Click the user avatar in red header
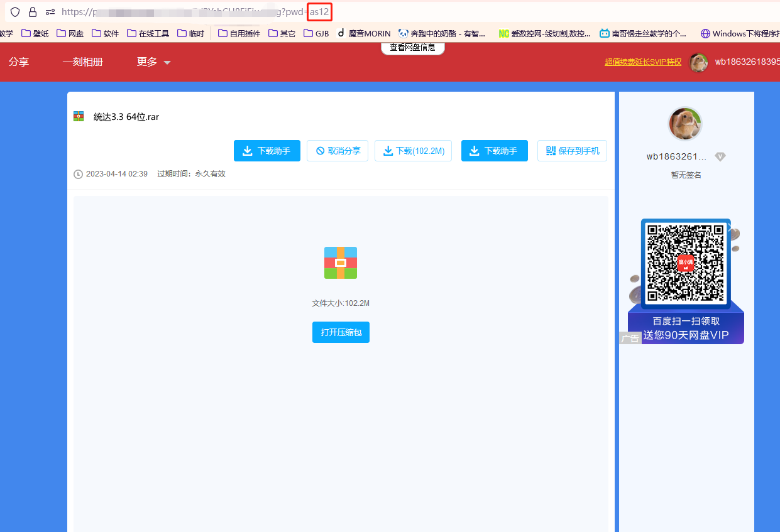Viewport: 780px width, 532px height. 698,62
